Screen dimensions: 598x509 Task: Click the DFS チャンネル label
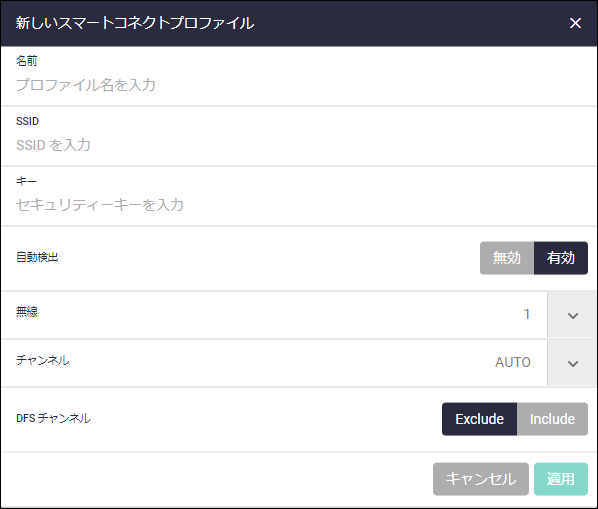(x=53, y=418)
